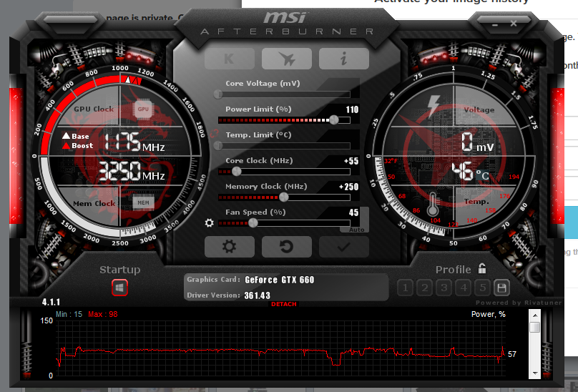Screen dimensions: 578x392
Task: Toggle Apply at Windows startup icon
Action: tap(119, 288)
